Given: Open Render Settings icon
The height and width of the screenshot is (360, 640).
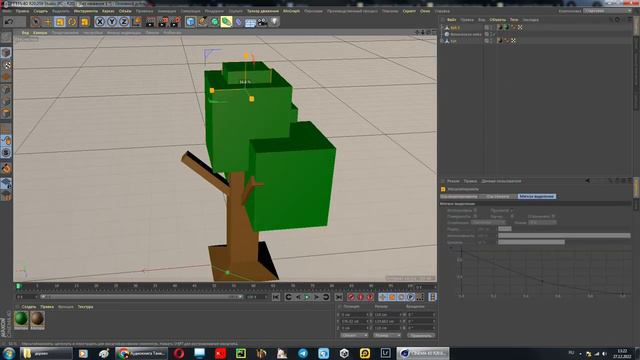Looking at the screenshot, I should click(x=176, y=22).
